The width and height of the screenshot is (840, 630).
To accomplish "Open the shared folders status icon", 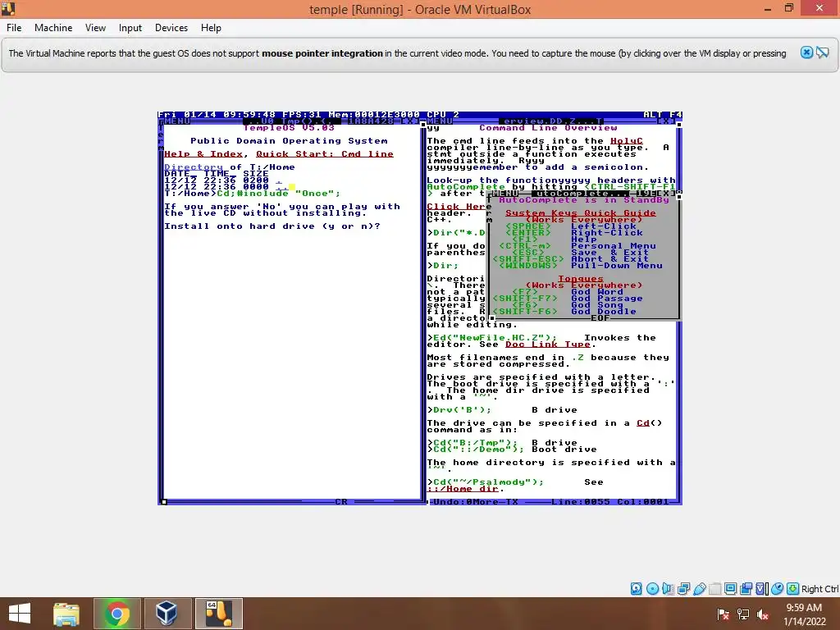I will pos(714,589).
